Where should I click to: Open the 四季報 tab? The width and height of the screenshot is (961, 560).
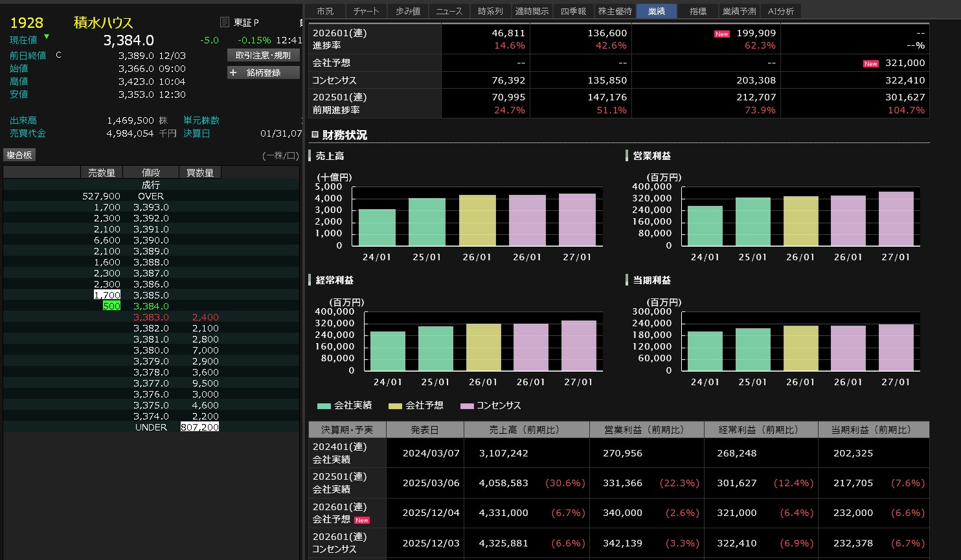pyautogui.click(x=573, y=11)
